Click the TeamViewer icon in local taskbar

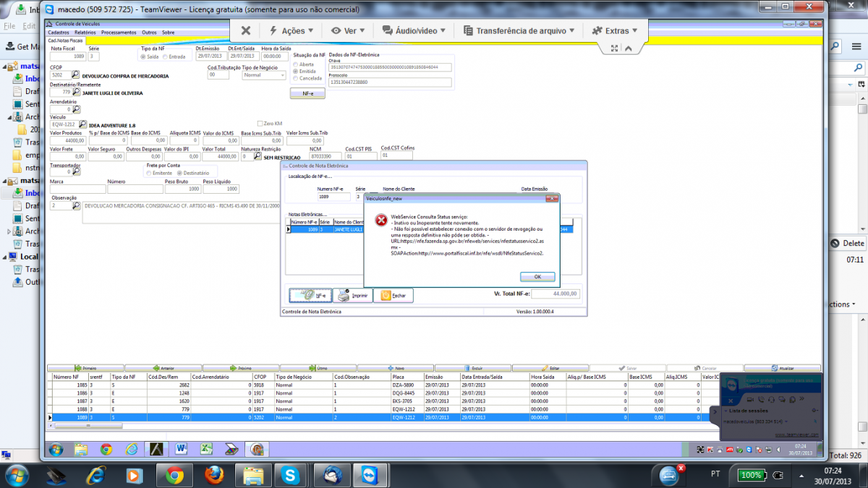[x=371, y=476]
